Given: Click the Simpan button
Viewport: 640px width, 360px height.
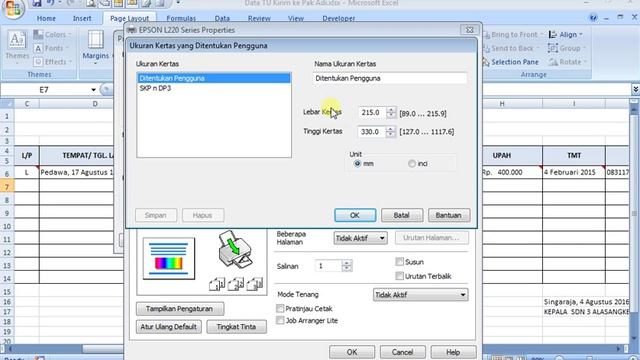Looking at the screenshot, I should [156, 215].
